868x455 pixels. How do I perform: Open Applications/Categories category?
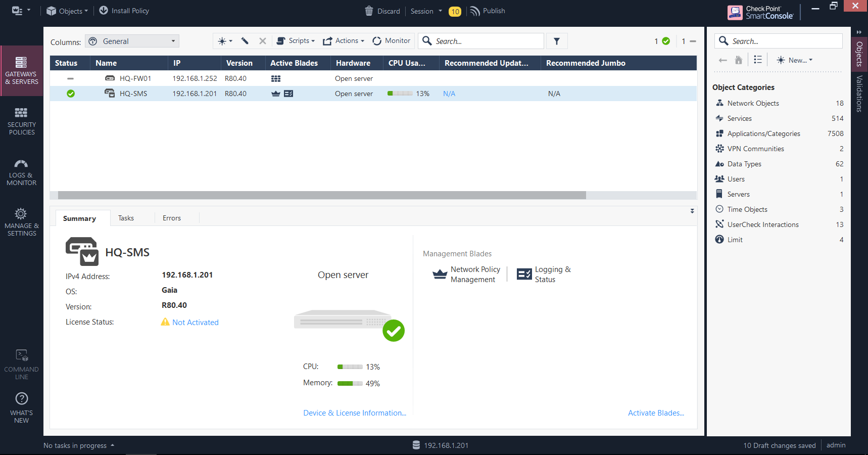pos(779,133)
